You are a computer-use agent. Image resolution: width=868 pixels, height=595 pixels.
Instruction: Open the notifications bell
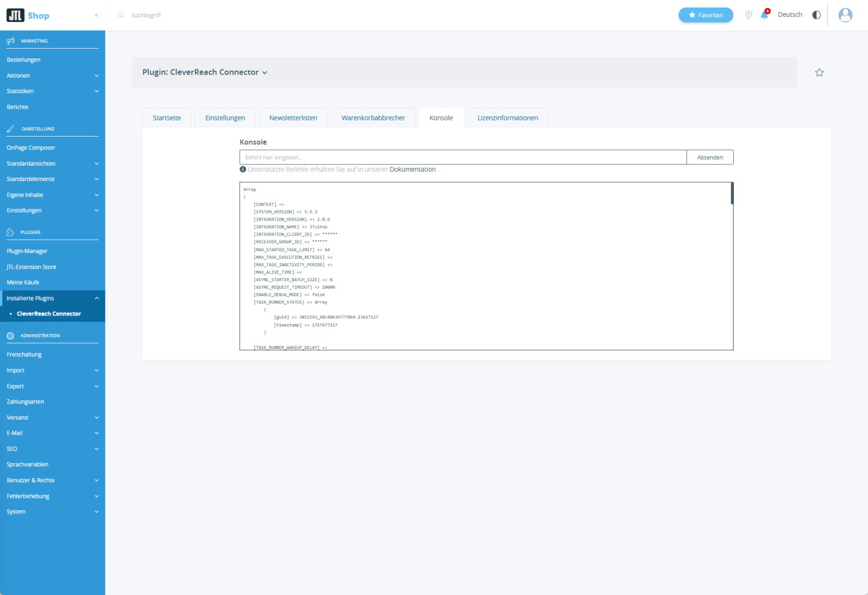764,15
